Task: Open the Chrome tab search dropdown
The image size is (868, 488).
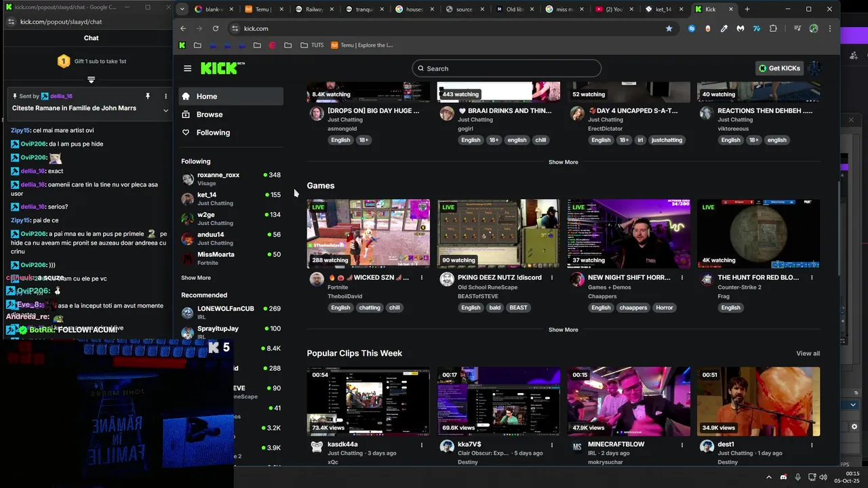Action: click(182, 9)
